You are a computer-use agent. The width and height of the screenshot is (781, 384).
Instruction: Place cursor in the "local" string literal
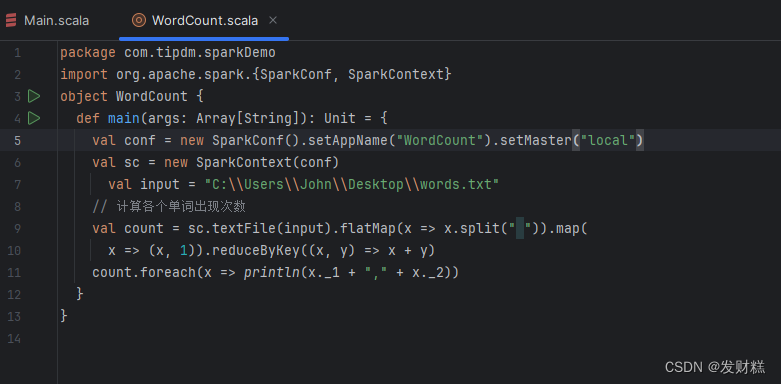point(608,140)
